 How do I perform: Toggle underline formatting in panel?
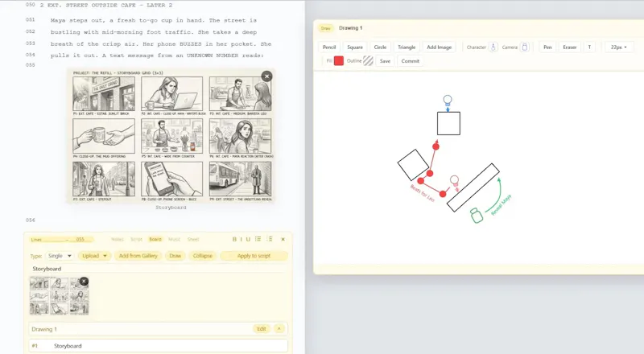point(248,240)
